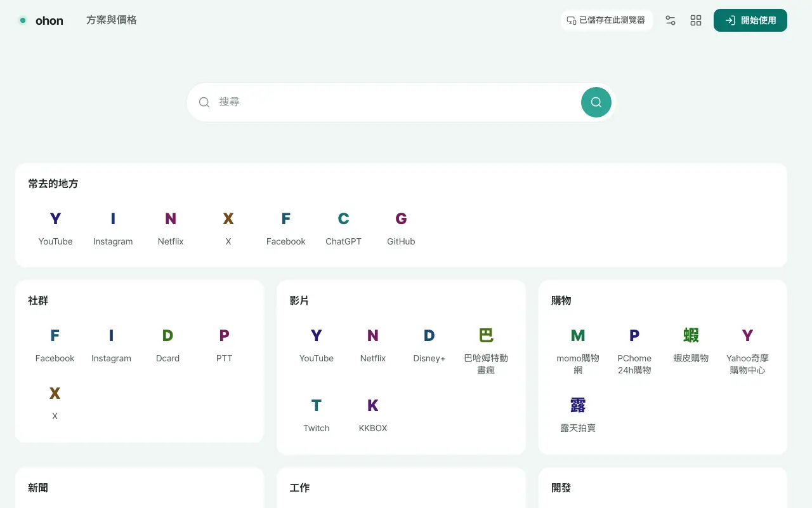812x508 pixels.
Task: Open PChome 24h購物 shortcut
Action: 634,351
